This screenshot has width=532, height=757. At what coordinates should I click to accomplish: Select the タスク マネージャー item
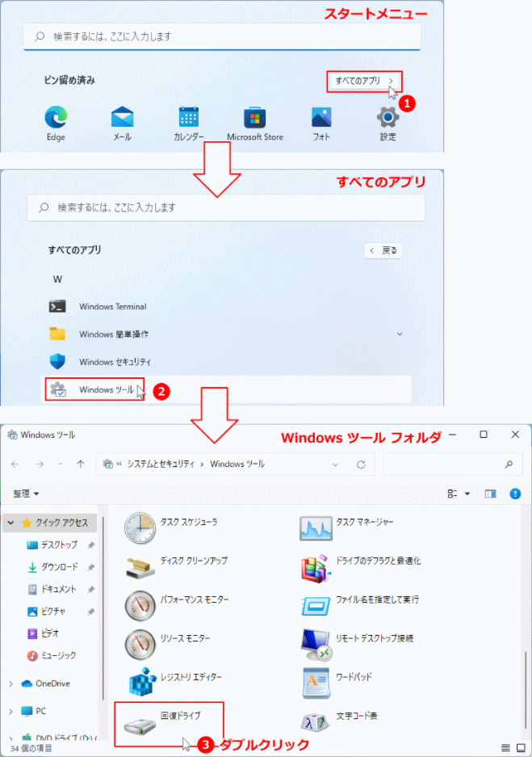(347, 528)
